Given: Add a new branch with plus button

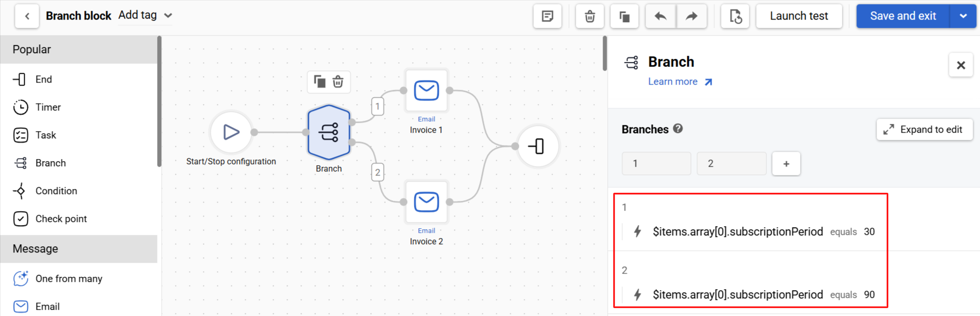Looking at the screenshot, I should 786,164.
